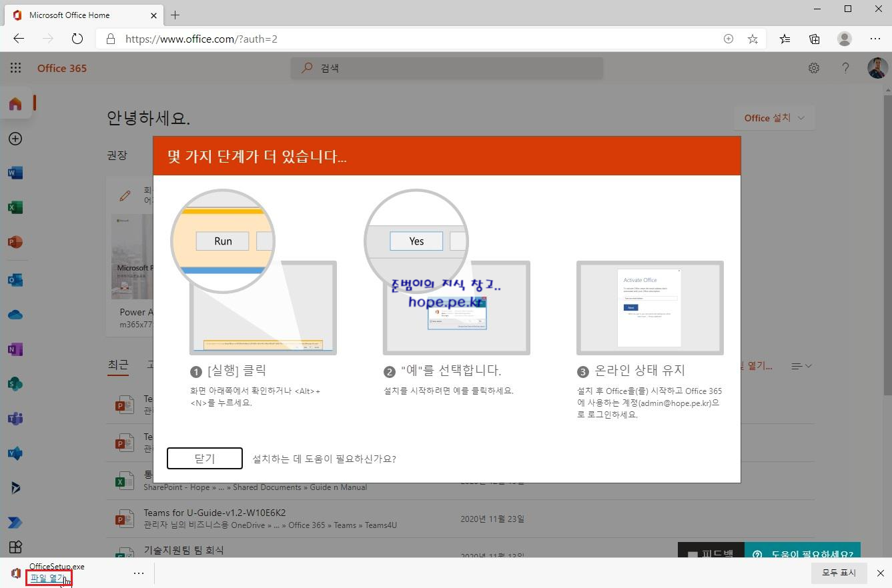Open a new browser tab
892x588 pixels.
(175, 15)
